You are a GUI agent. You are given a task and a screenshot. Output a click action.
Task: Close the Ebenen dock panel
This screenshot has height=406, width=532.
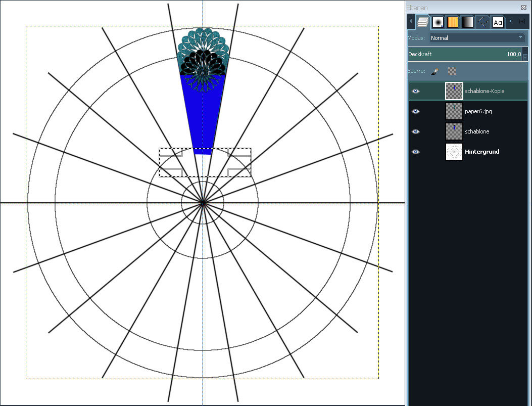coord(524,8)
